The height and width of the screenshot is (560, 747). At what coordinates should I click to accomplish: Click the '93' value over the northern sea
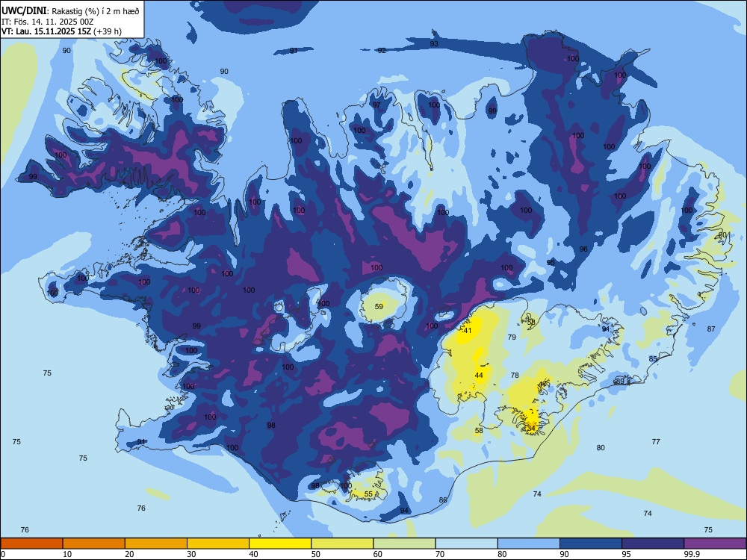click(x=434, y=44)
